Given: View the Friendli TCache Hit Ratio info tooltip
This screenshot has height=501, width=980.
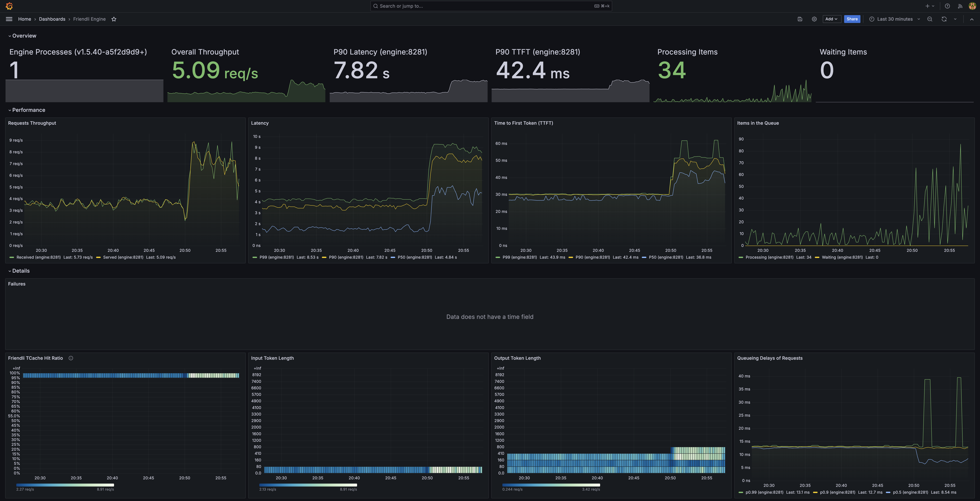Looking at the screenshot, I should [x=70, y=358].
